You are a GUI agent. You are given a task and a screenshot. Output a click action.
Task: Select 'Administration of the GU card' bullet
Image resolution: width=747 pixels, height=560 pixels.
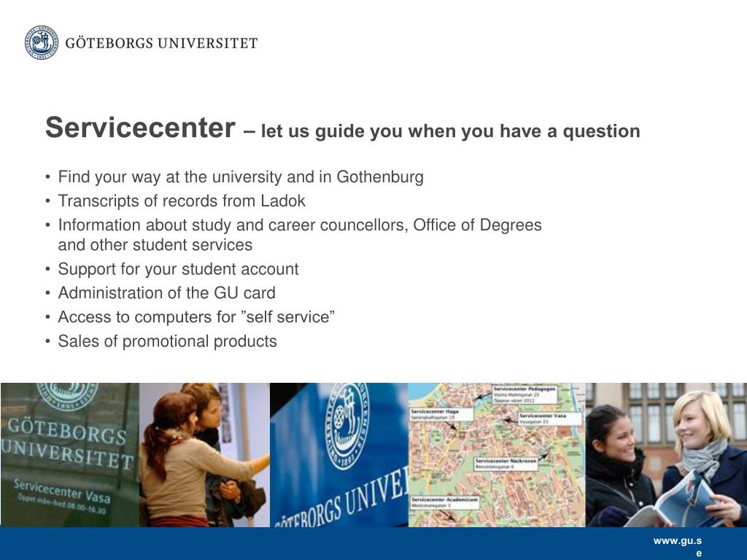pyautogui.click(x=167, y=293)
